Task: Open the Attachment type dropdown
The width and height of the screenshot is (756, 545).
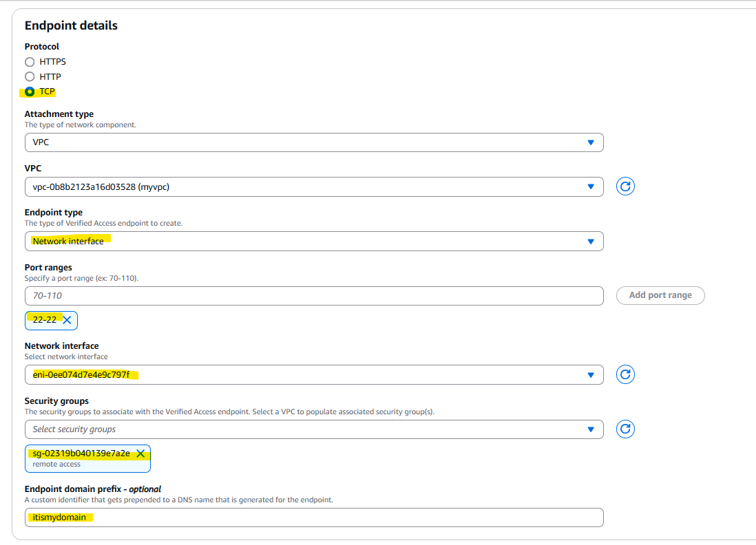Action: pos(313,142)
